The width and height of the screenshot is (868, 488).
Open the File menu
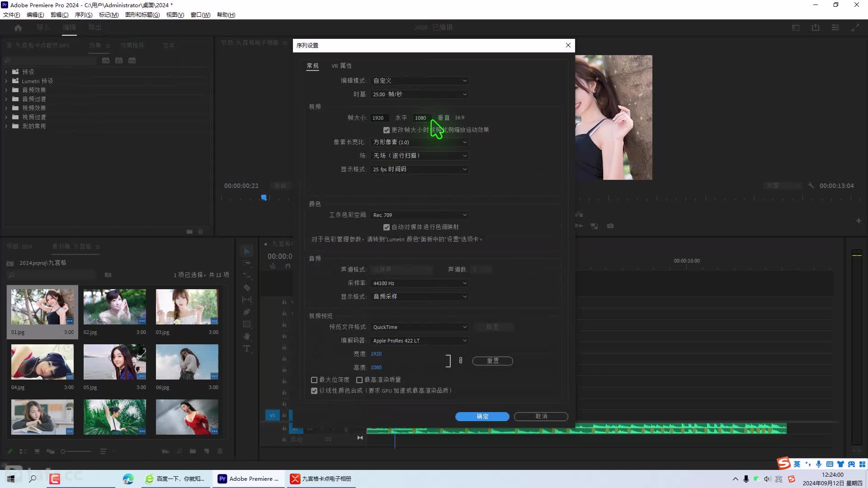[x=11, y=14]
